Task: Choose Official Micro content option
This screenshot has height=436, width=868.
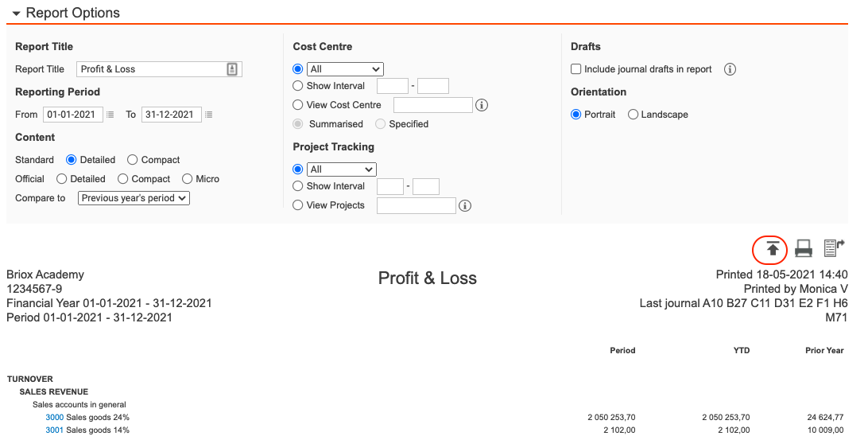Action: pyautogui.click(x=188, y=179)
